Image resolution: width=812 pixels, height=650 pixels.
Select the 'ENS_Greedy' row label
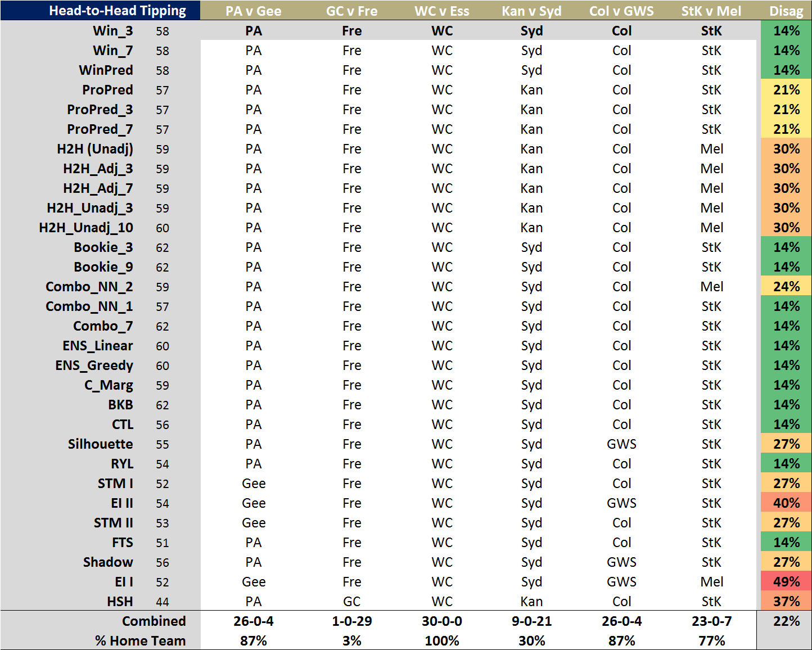(94, 365)
